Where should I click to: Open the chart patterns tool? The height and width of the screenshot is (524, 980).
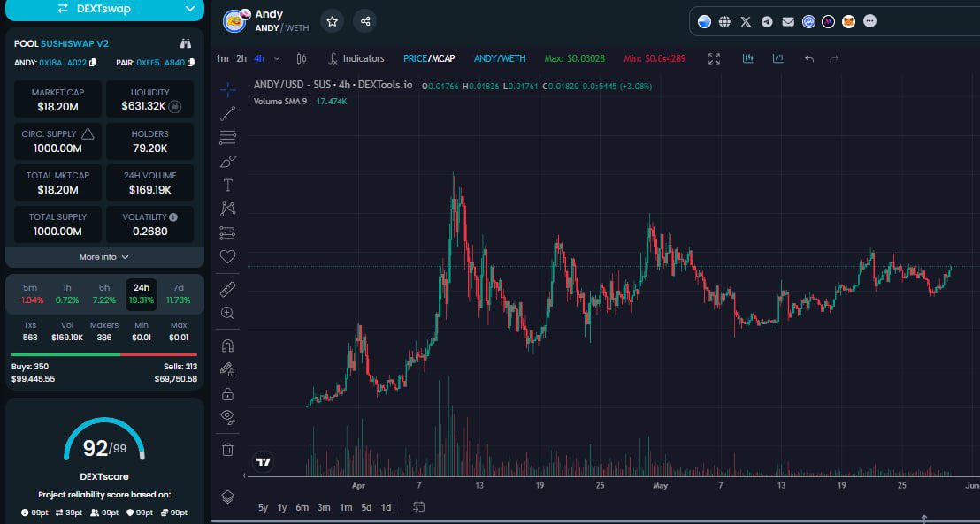click(x=228, y=209)
